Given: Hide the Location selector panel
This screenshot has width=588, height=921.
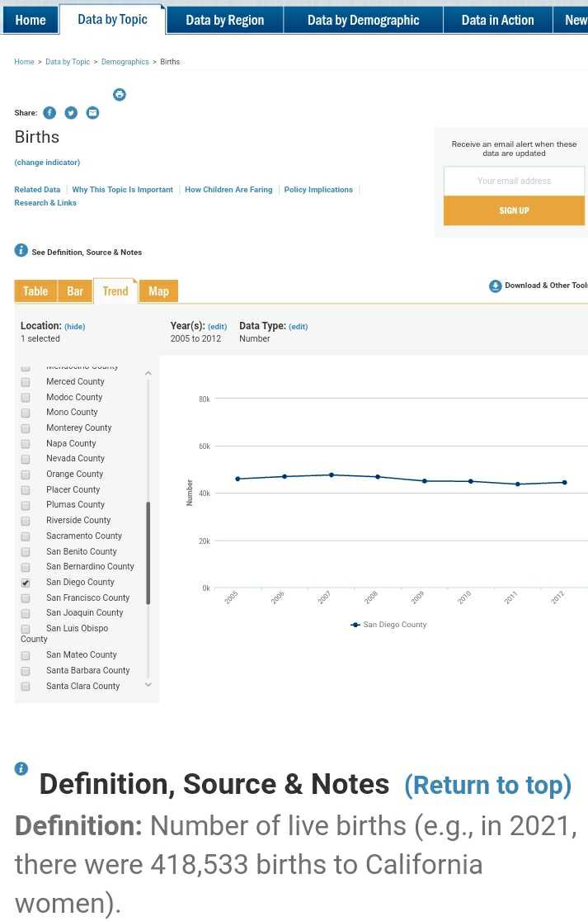Looking at the screenshot, I should click(75, 327).
